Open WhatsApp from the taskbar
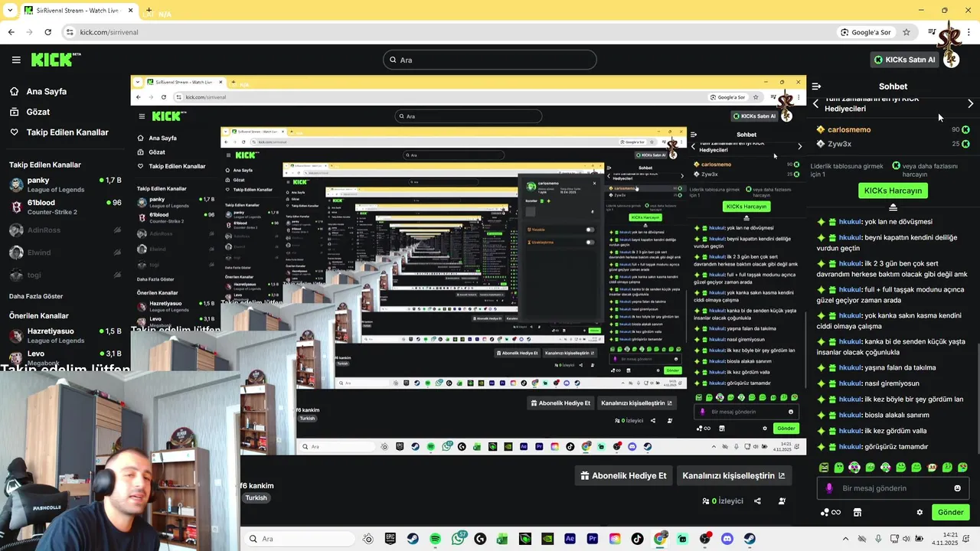The width and height of the screenshot is (980, 551). tap(458, 539)
